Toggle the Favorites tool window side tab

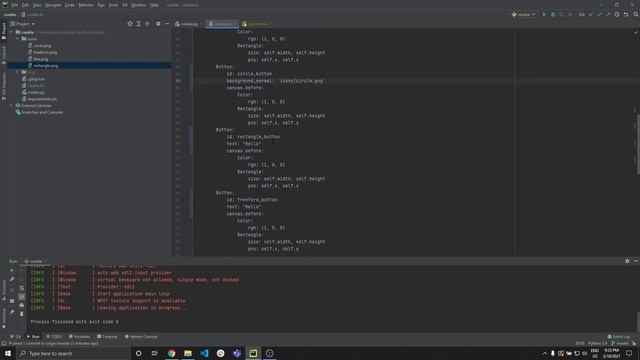[x=4, y=318]
